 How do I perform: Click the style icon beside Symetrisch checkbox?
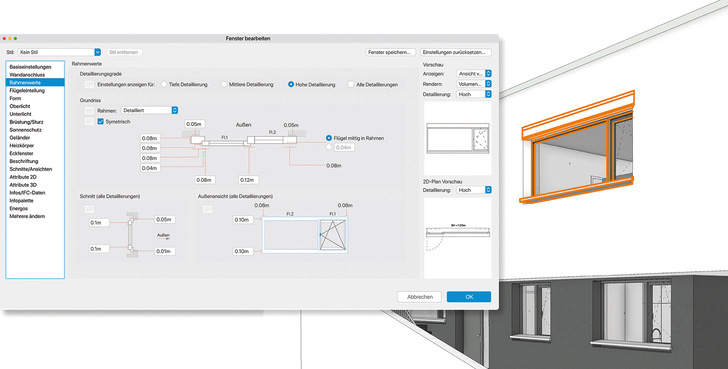click(x=90, y=122)
